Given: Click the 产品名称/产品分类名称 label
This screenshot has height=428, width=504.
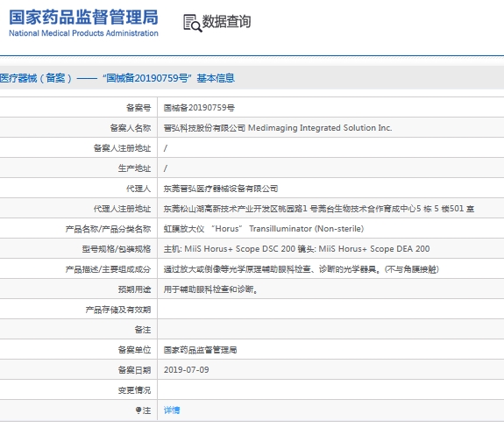Looking at the screenshot, I should pos(108,229).
